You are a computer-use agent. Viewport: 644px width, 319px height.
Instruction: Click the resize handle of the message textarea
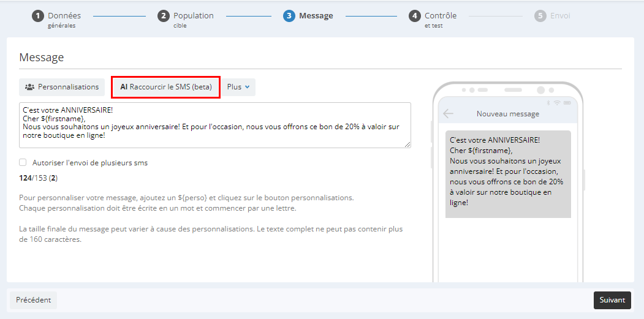(407, 144)
